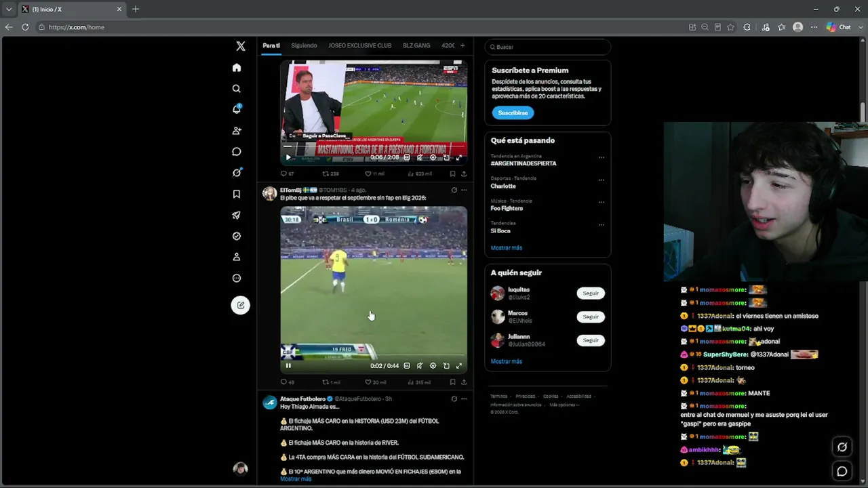Play the Mastantuono video
The height and width of the screenshot is (488, 868).
(288, 157)
